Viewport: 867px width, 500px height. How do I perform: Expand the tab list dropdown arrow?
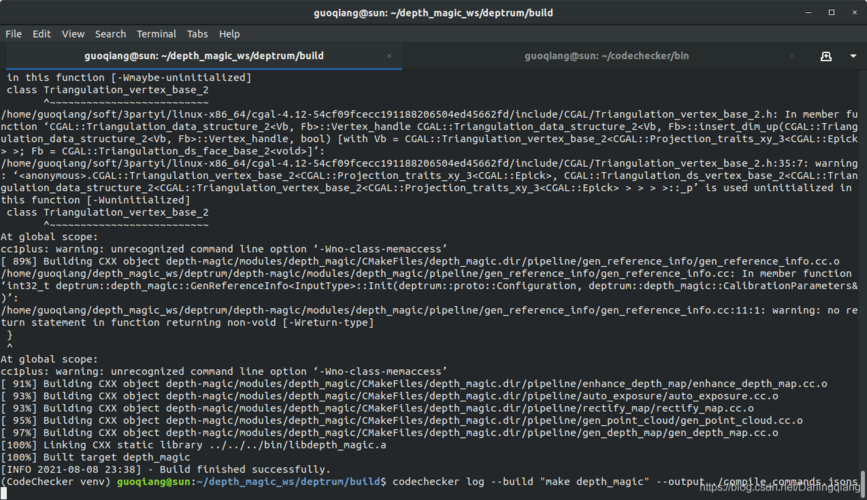pos(853,56)
